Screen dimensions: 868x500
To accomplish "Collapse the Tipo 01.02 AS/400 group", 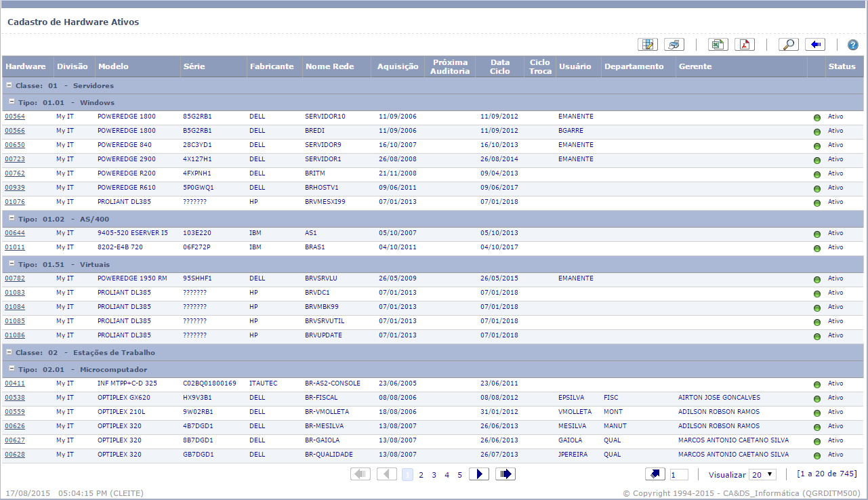I will (12, 218).
